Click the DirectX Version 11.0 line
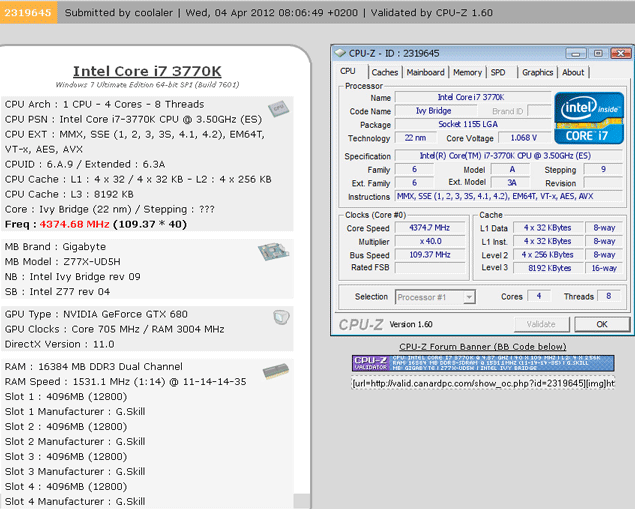635x509 pixels. coord(60,344)
